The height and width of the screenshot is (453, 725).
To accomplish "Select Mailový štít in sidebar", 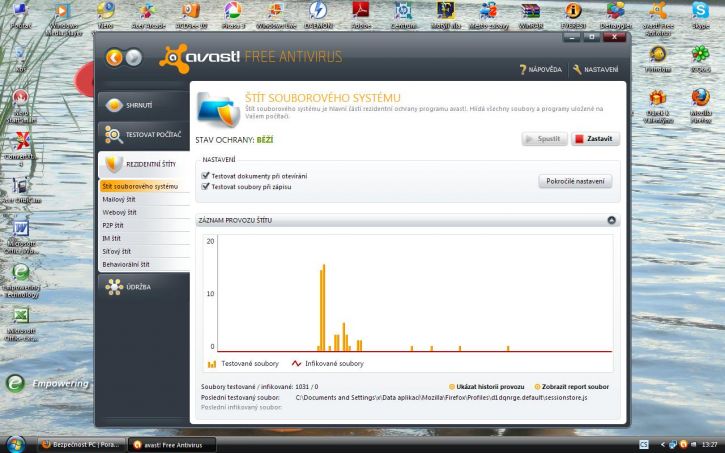I will [x=144, y=199].
